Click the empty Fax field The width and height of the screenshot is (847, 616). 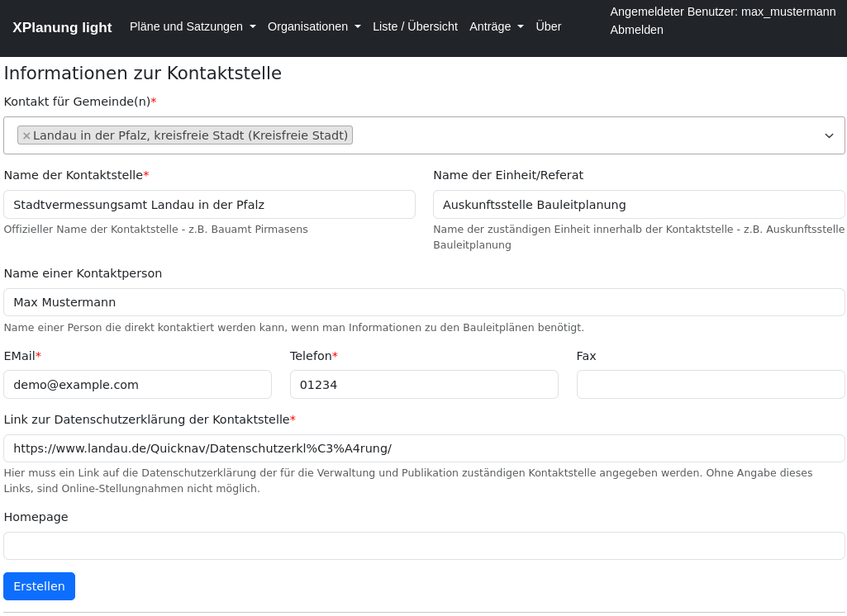click(x=711, y=385)
